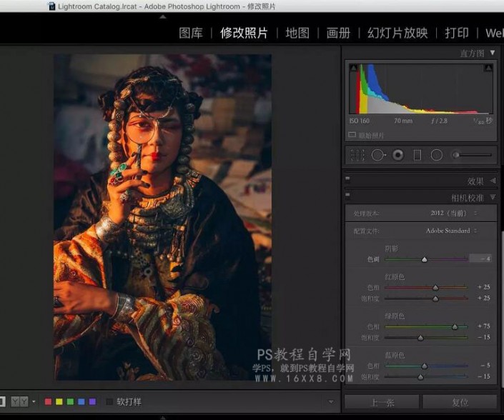Screen dimensions: 504x420
Task: Collapse the 相机校准 panel
Action: (x=493, y=197)
